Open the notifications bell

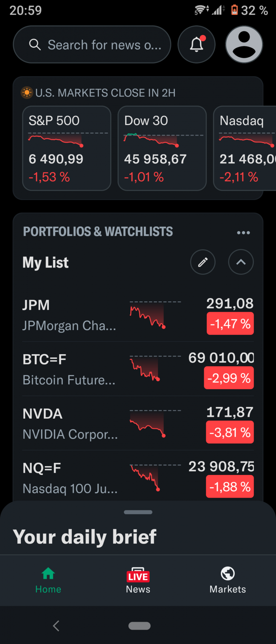pyautogui.click(x=196, y=44)
